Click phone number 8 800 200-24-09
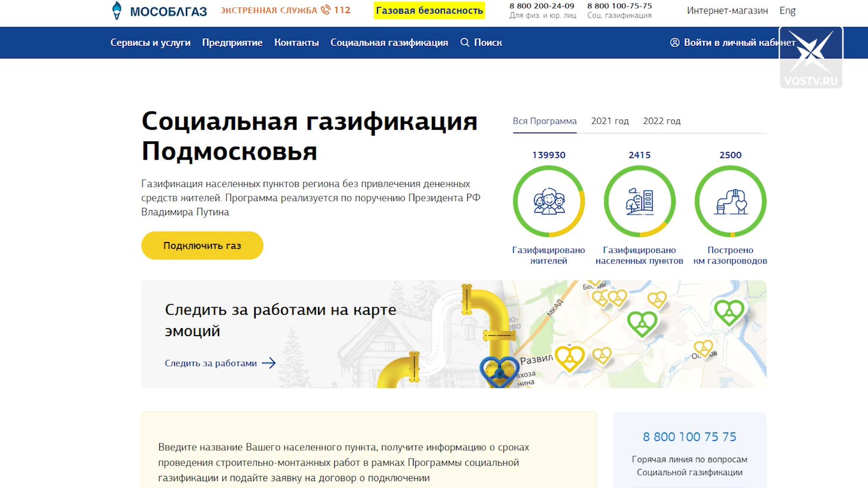Image resolution: width=868 pixels, height=488 pixels. click(542, 6)
